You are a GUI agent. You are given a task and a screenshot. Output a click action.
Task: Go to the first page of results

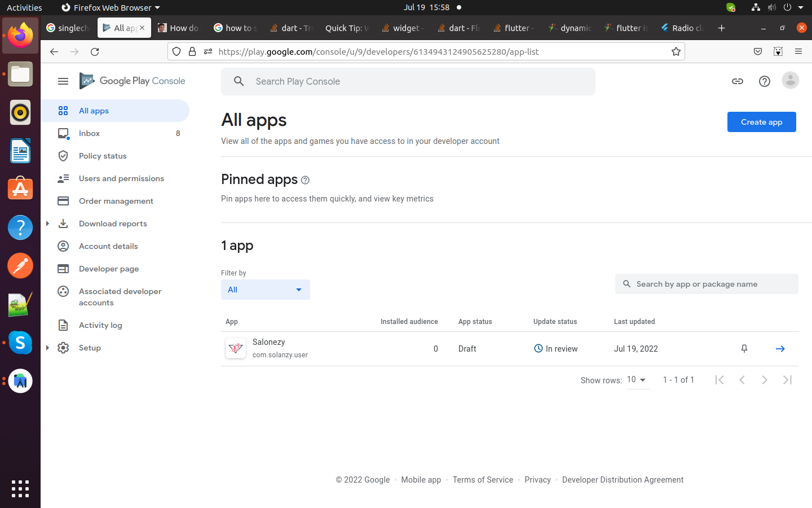[x=720, y=380]
